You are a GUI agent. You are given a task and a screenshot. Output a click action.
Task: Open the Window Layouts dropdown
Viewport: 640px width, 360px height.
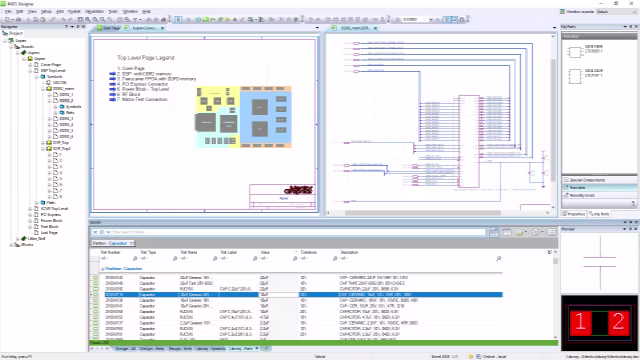coord(616,12)
